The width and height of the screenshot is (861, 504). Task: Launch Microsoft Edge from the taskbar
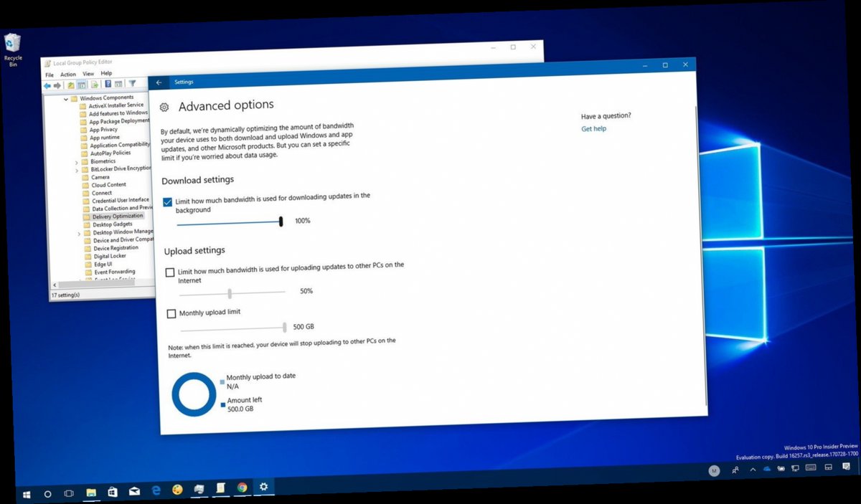156,490
